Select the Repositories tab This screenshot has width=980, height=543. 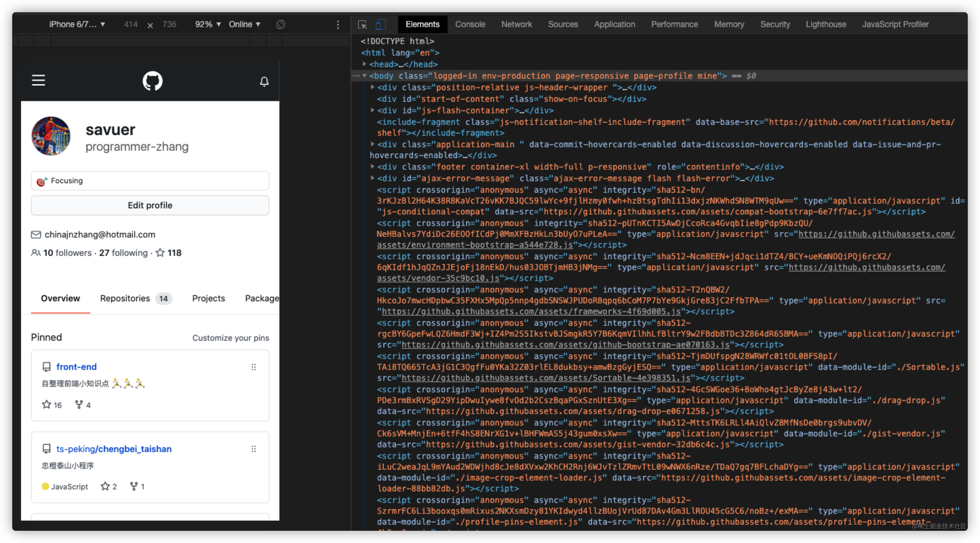[136, 298]
